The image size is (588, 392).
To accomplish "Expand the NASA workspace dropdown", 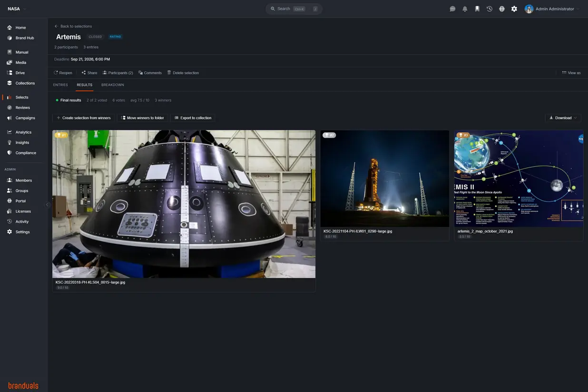I will coord(25,9).
